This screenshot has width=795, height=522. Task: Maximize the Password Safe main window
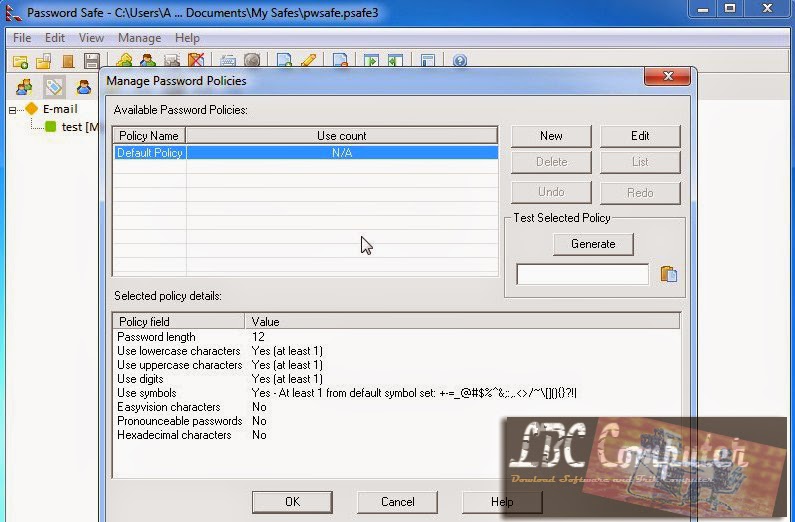(730, 9)
